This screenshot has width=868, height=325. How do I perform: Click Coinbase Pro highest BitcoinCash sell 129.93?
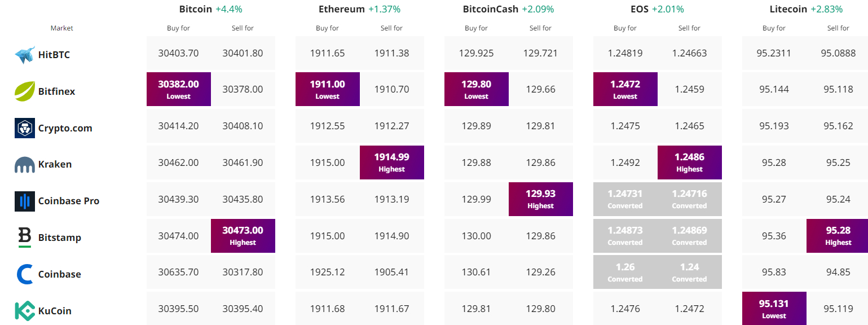(541, 199)
